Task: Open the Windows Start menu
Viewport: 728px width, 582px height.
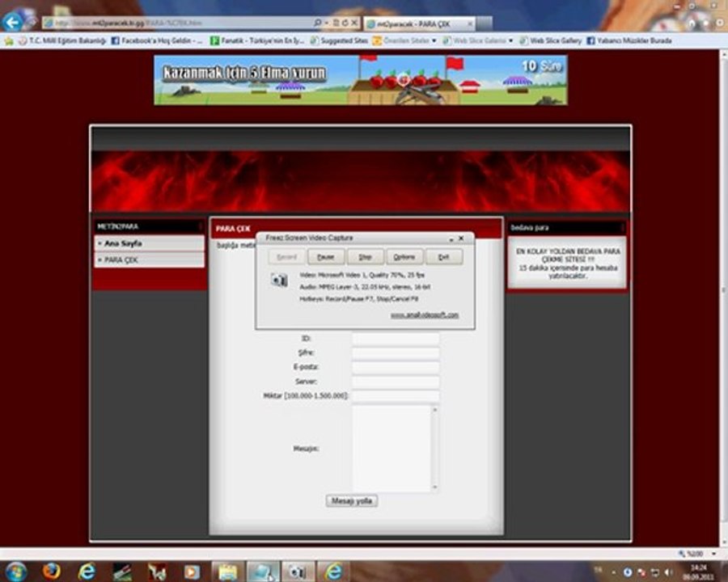Action: coord(16,571)
